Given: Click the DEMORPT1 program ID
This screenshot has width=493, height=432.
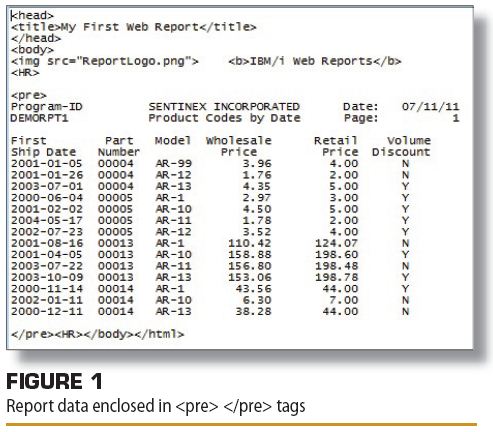Looking at the screenshot, I should pyautogui.click(x=39, y=118).
